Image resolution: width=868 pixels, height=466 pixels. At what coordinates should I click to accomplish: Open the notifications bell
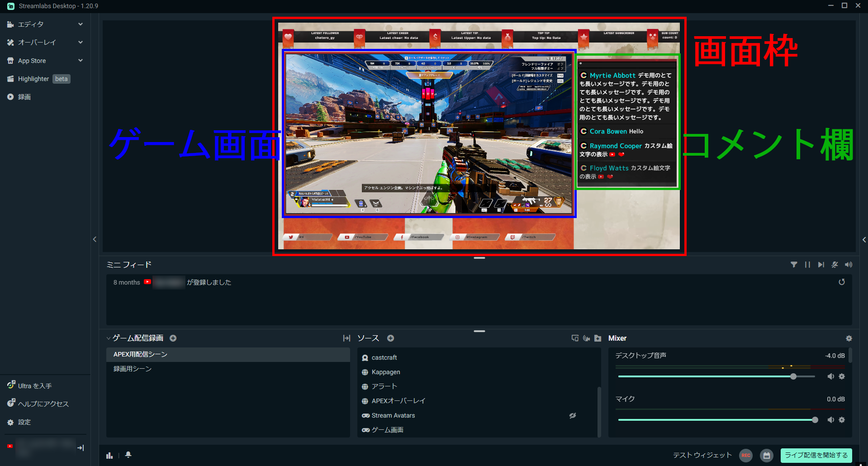128,455
